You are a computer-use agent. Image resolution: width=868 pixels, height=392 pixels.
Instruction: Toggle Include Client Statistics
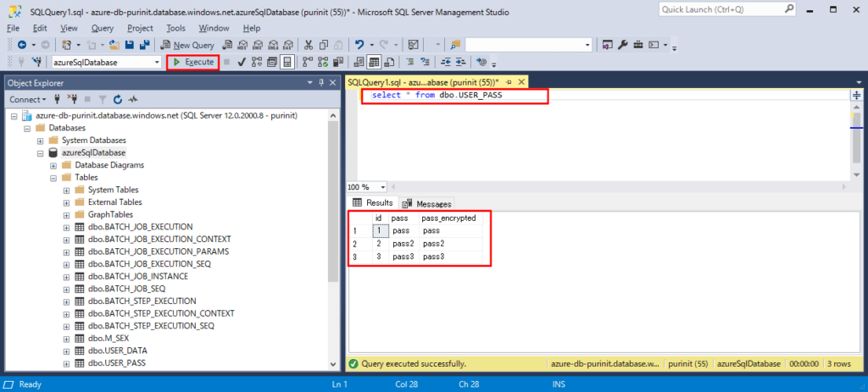coord(338,62)
